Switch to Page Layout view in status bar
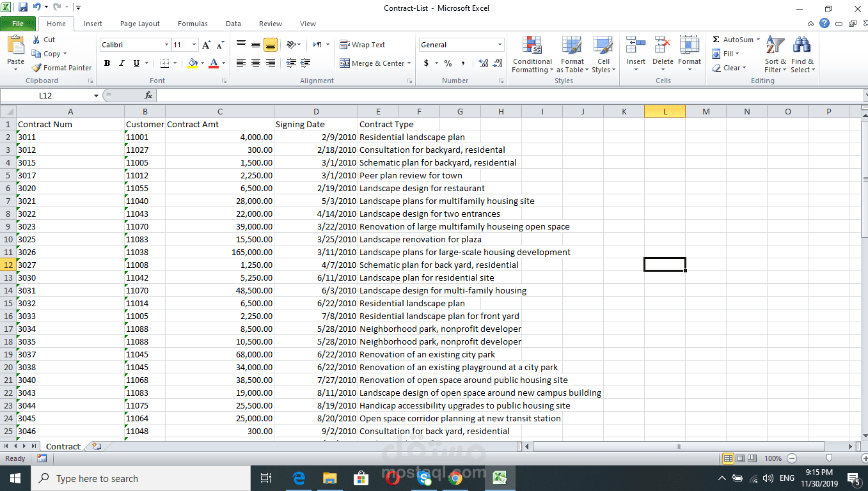This screenshot has height=491, width=868. coord(740,458)
